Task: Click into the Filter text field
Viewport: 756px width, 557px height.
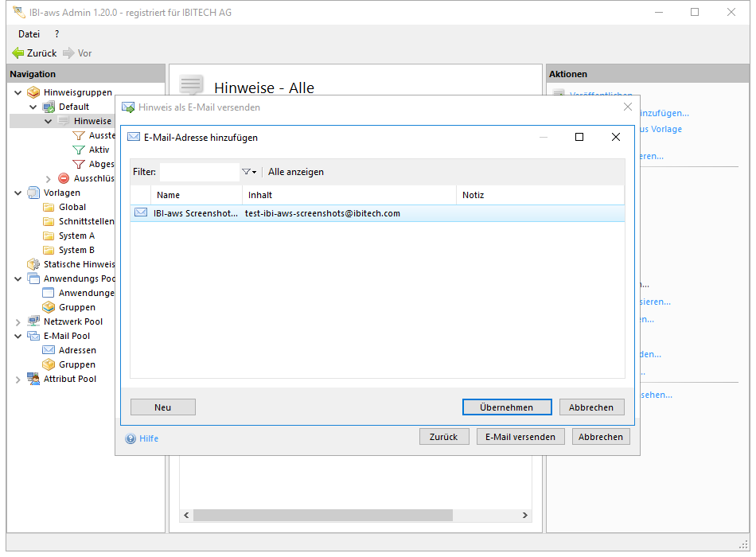Action: [199, 172]
